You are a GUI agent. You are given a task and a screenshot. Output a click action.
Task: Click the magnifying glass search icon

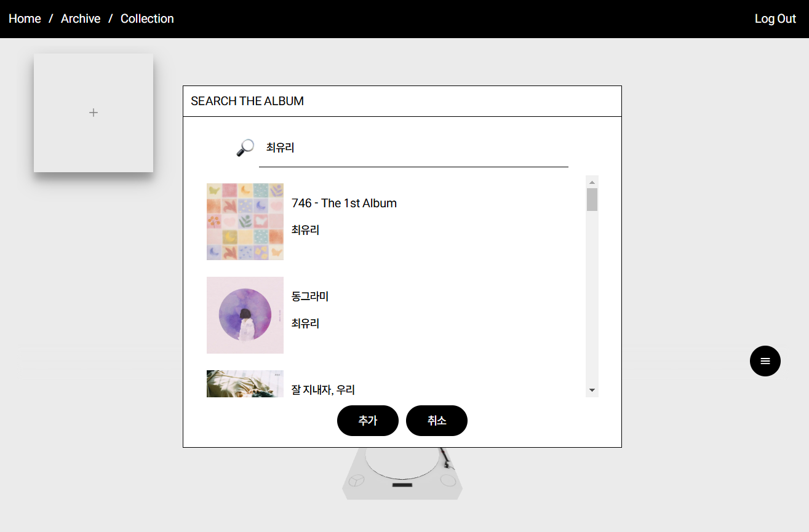pyautogui.click(x=245, y=148)
